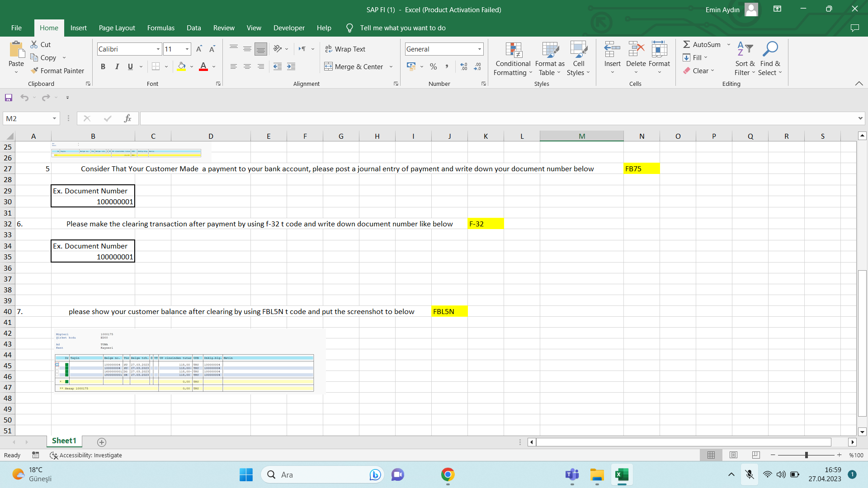Click the Cut scissors icon
This screenshot has width=868, height=488.
[x=34, y=44]
